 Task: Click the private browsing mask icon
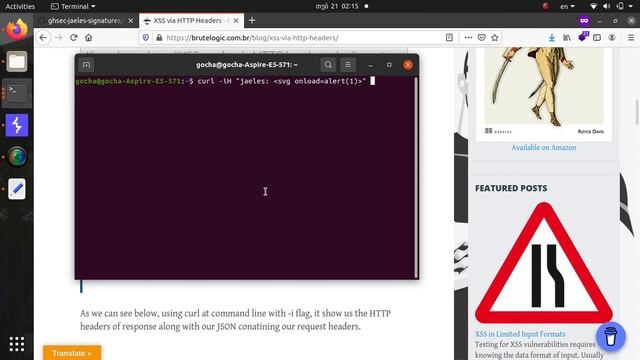584,20
